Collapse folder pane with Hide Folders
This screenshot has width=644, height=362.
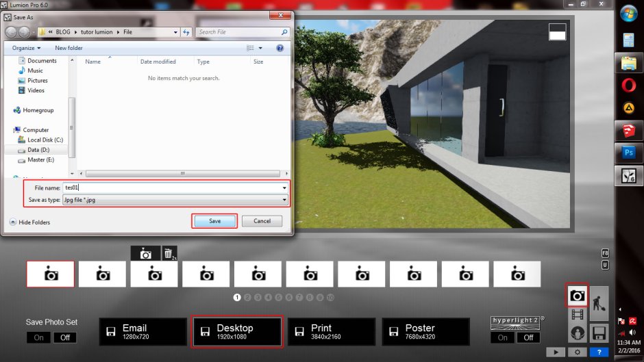(x=29, y=222)
